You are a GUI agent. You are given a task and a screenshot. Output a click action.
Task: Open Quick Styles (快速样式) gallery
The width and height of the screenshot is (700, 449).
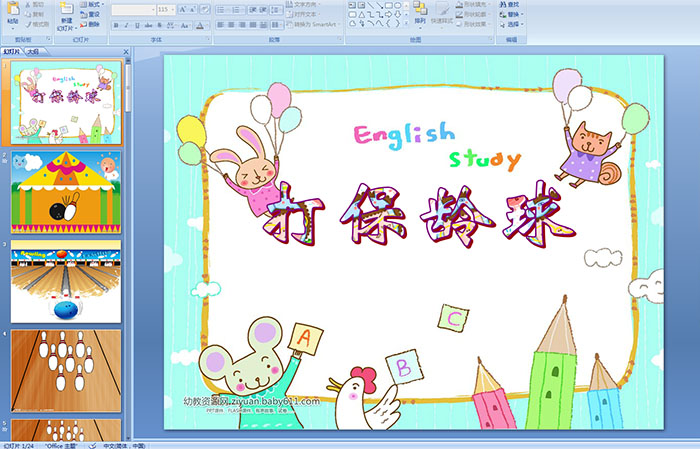point(442,14)
